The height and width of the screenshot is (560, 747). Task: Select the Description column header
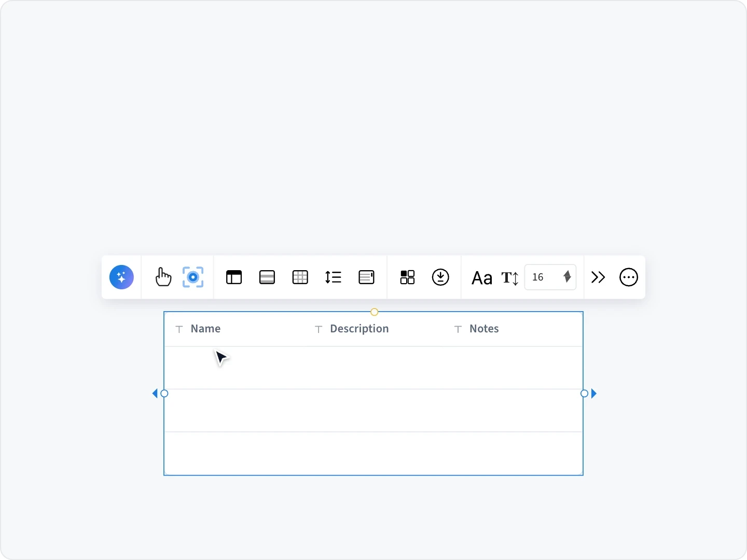tap(359, 329)
